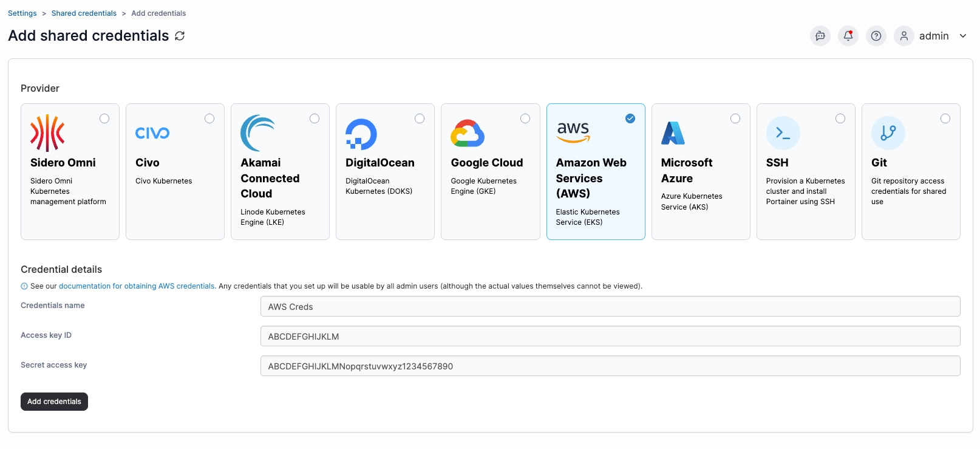Click the refresh icon beside the page title
The image size is (980, 449).
[x=180, y=36]
